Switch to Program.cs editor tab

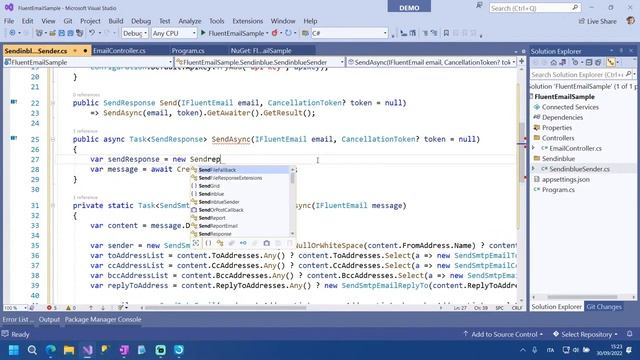point(188,51)
